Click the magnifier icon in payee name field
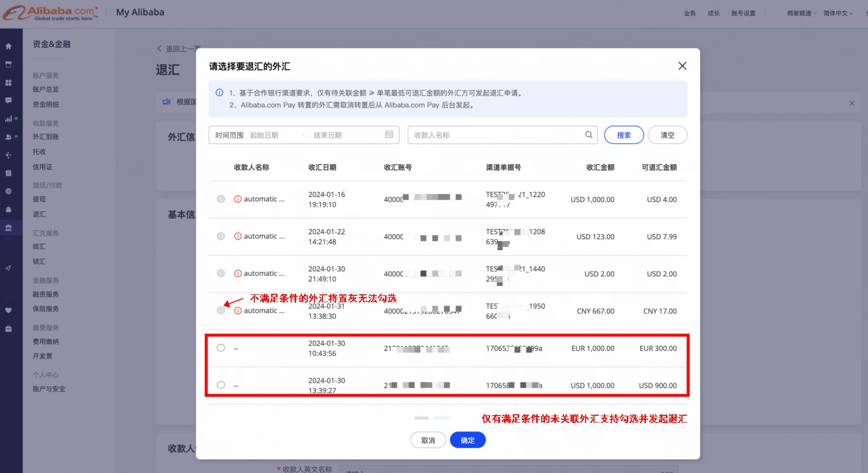The height and width of the screenshot is (473, 868). 589,135
